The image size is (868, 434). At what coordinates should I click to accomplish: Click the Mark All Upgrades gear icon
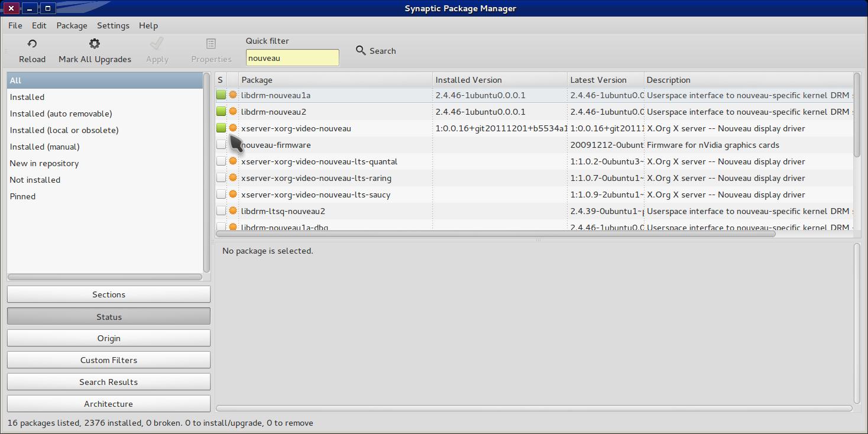(95, 44)
